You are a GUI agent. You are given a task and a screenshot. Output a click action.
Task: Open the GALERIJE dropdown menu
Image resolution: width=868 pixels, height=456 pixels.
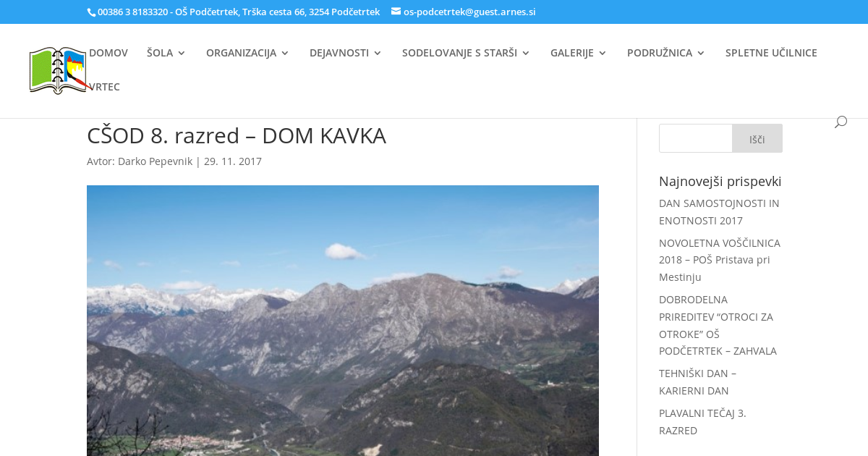click(577, 53)
